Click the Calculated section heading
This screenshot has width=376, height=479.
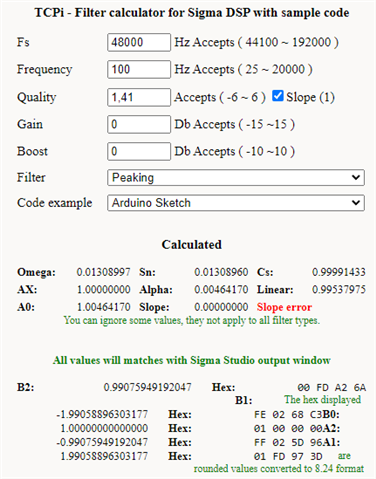click(192, 245)
